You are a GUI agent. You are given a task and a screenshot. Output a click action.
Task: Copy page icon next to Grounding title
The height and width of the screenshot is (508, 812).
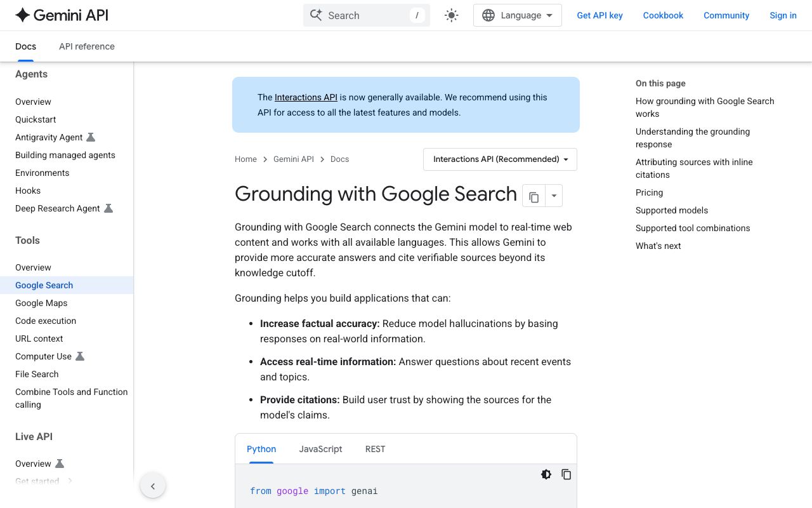[x=534, y=196]
